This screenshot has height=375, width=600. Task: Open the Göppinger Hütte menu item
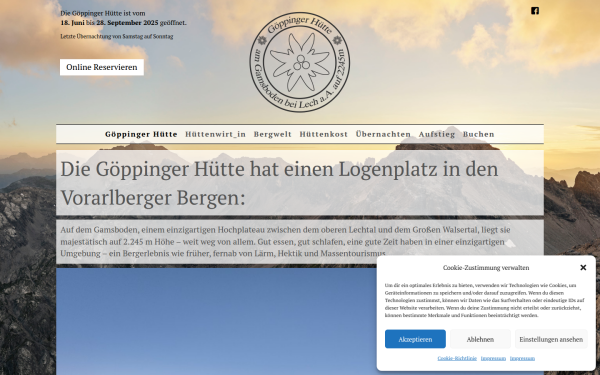141,134
